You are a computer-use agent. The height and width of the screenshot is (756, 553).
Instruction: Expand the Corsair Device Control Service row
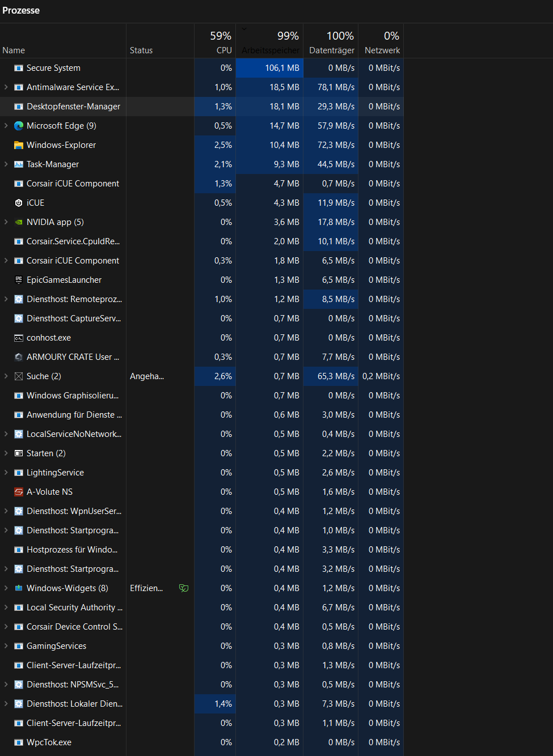6,627
